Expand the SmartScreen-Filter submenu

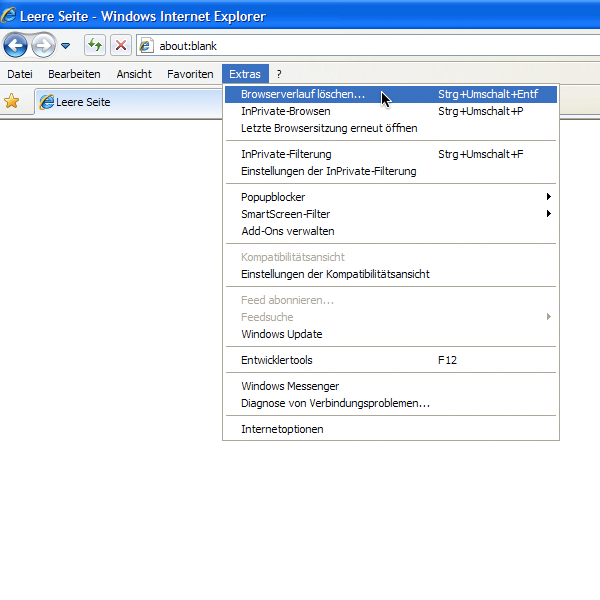391,214
